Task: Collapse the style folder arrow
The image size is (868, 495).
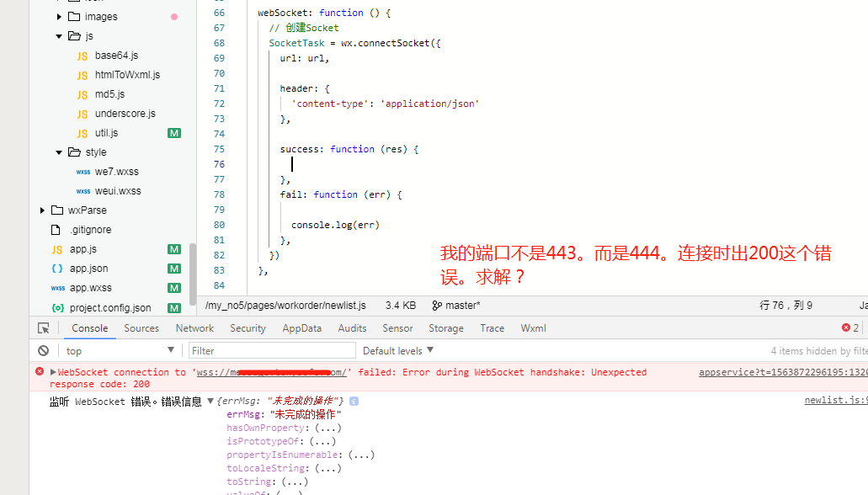Action: click(59, 152)
